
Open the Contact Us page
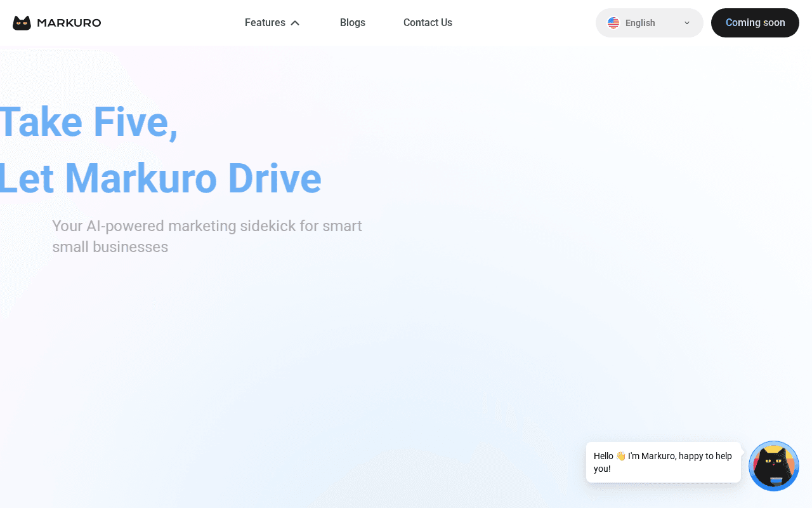pos(428,23)
